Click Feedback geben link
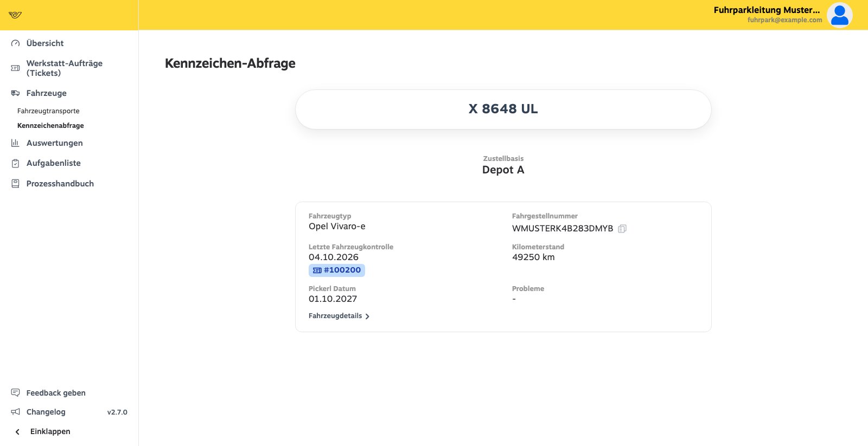 (56, 393)
